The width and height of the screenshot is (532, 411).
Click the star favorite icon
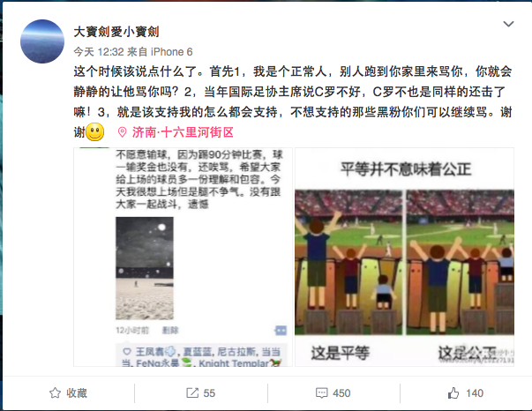55,393
